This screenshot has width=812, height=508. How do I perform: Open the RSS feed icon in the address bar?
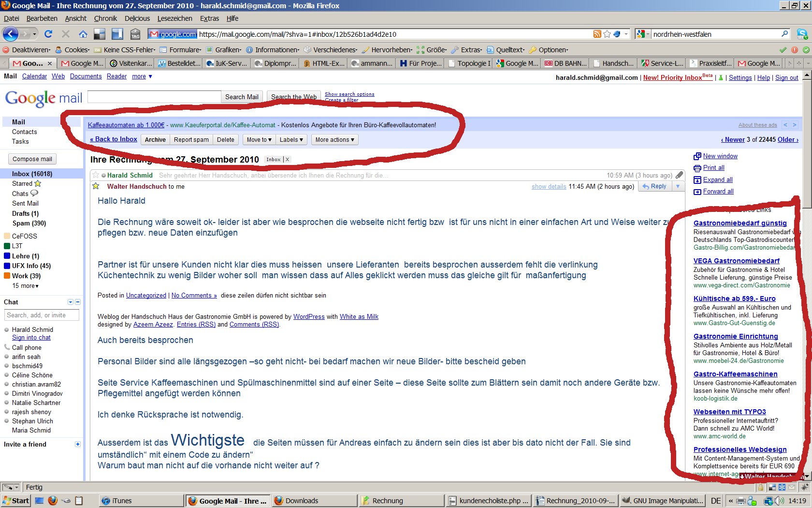[x=597, y=34]
